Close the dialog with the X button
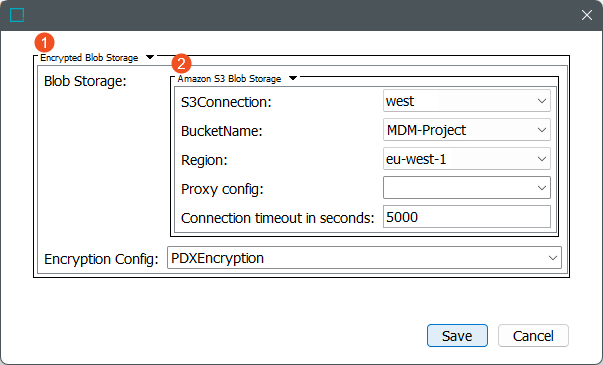Image resolution: width=603 pixels, height=365 pixels. (586, 15)
